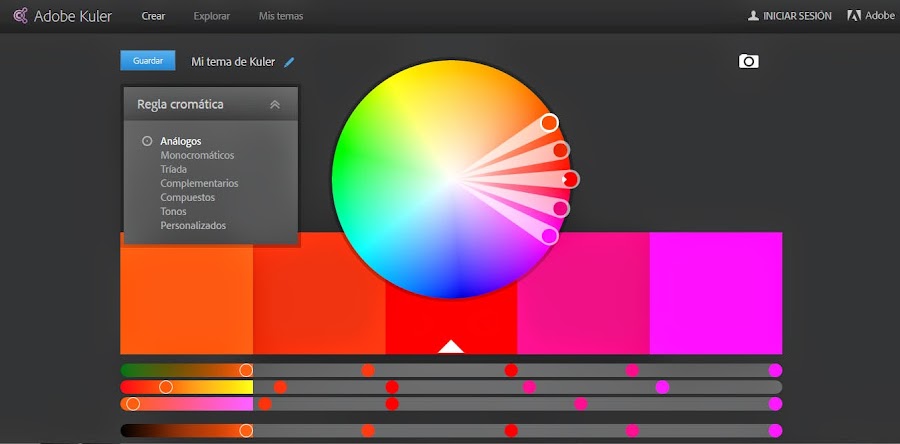
Task: Click the pink dot on the top slider row
Action: (x=632, y=370)
